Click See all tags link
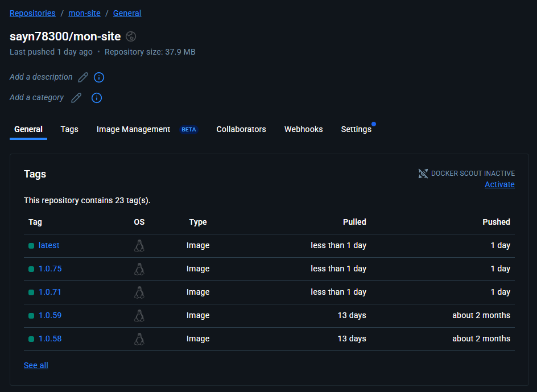Screen dimensions: 537x392 [x=36, y=365]
